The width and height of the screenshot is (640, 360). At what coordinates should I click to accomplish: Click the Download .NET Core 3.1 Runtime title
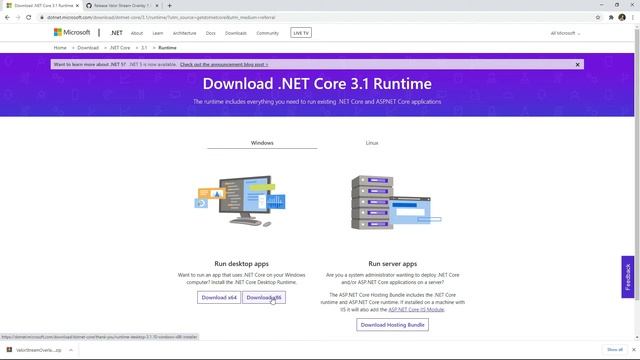[x=317, y=84]
